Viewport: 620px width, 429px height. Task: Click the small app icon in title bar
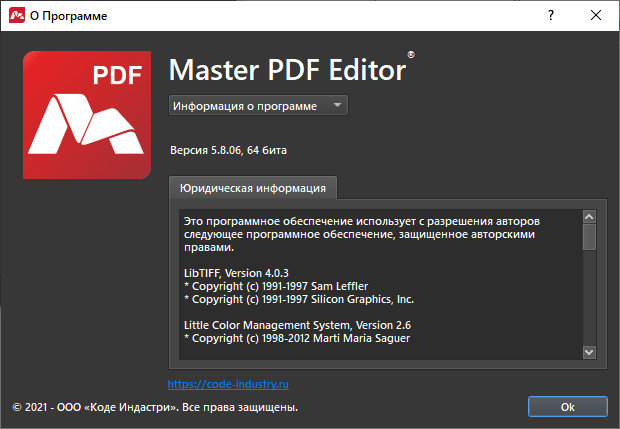click(x=16, y=17)
